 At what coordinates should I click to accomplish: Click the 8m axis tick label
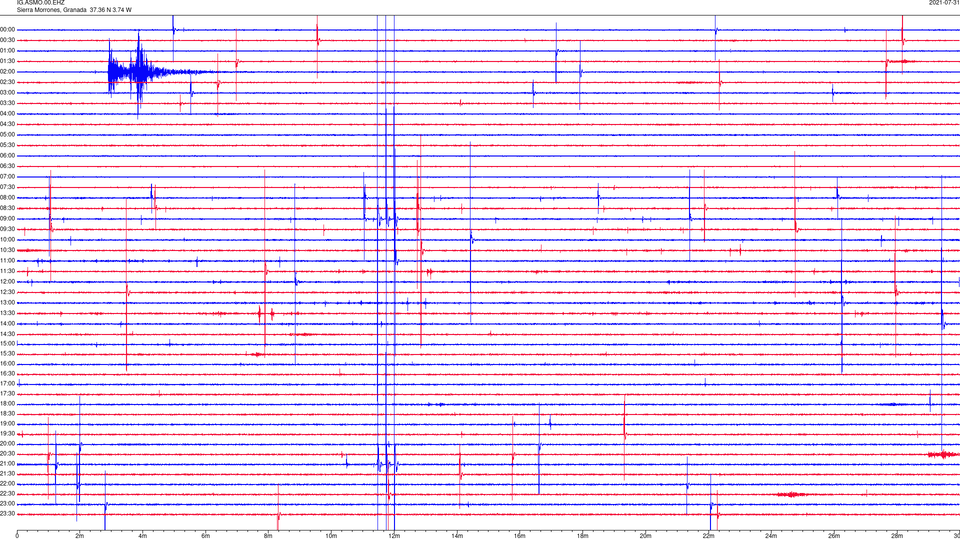coord(268,536)
